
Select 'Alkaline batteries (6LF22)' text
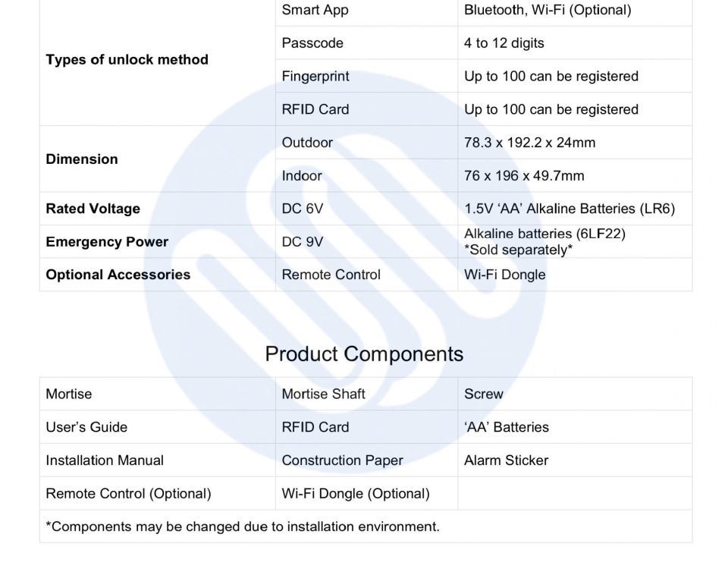pos(544,233)
